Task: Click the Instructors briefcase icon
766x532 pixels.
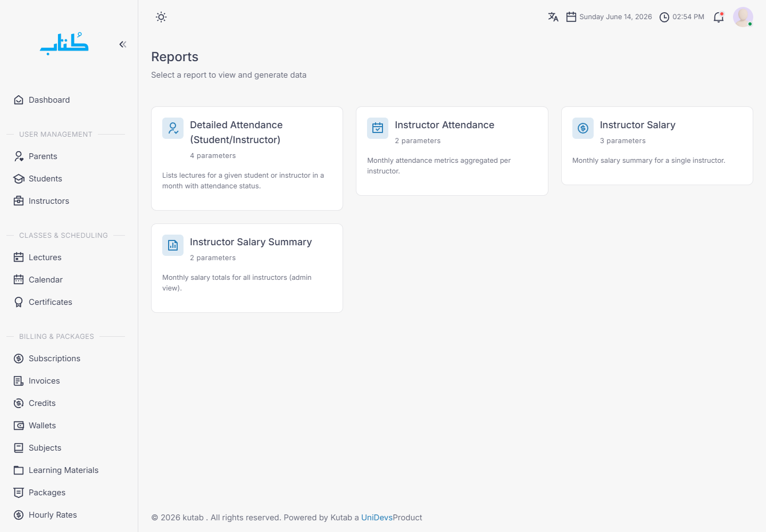Action: pyautogui.click(x=19, y=201)
